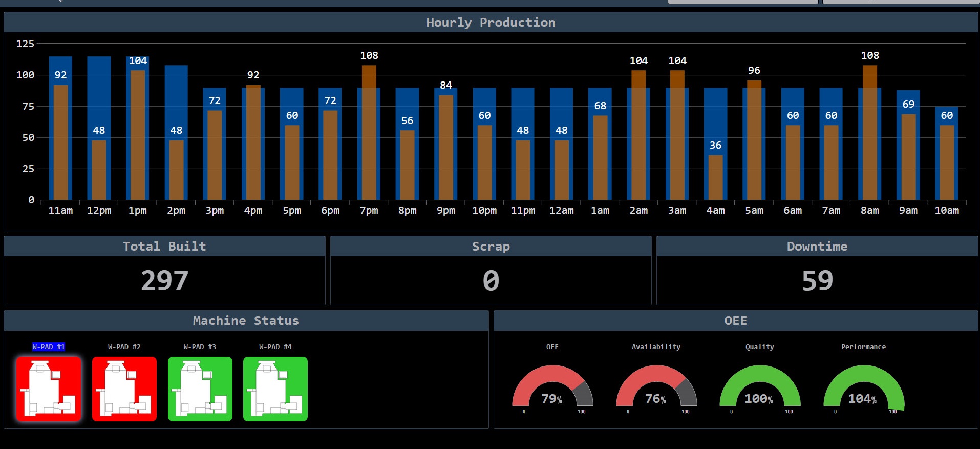Image resolution: width=980 pixels, height=449 pixels.
Task: Select the green W-PAD #4 machine icon
Action: pos(275,389)
